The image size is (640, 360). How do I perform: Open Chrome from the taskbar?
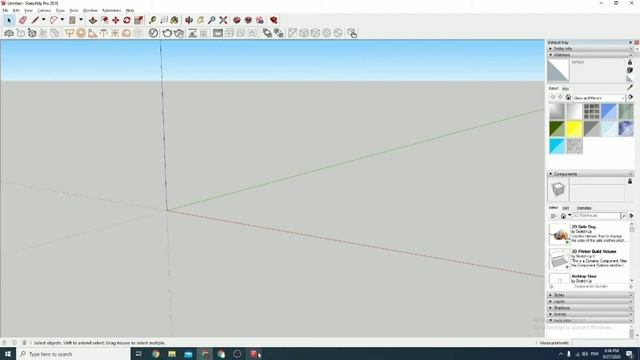coord(156,354)
